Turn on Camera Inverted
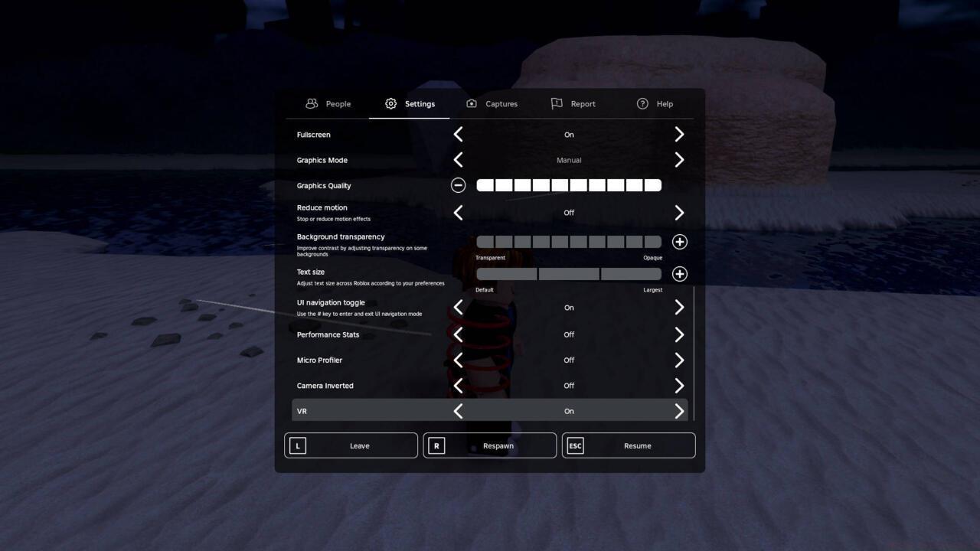The width and height of the screenshot is (980, 551). click(x=679, y=385)
